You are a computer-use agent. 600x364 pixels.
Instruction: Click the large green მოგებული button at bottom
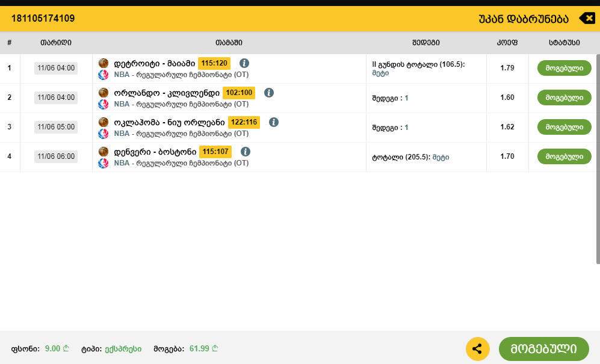[x=544, y=349]
